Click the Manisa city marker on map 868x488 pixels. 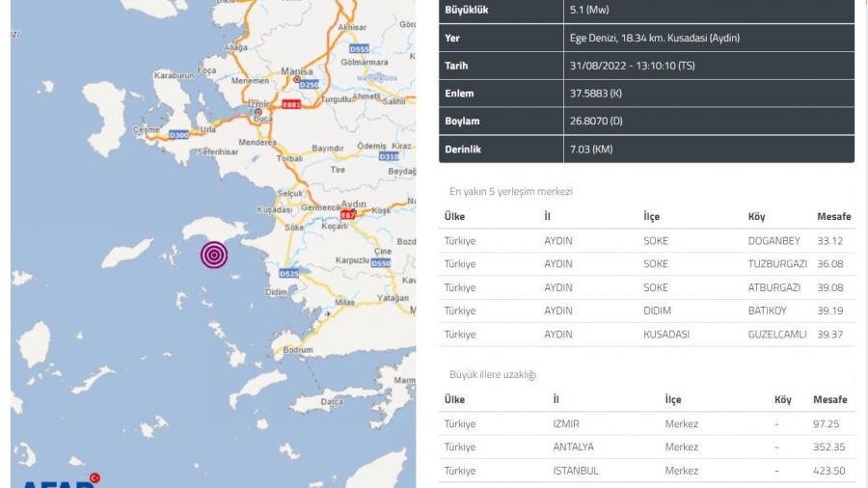pyautogui.click(x=297, y=79)
